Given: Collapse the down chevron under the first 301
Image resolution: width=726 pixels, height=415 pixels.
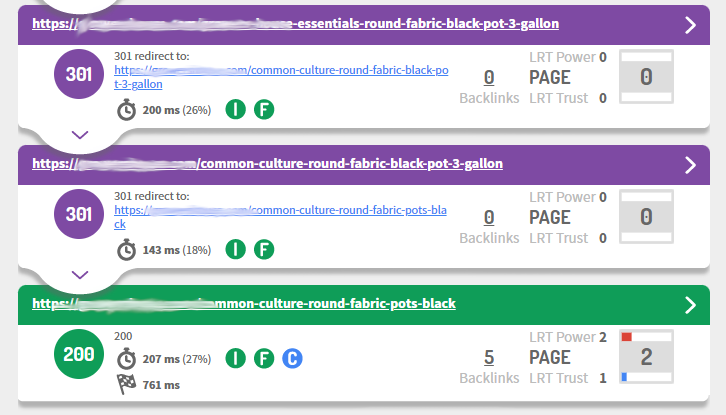Looking at the screenshot, I should (81, 134).
